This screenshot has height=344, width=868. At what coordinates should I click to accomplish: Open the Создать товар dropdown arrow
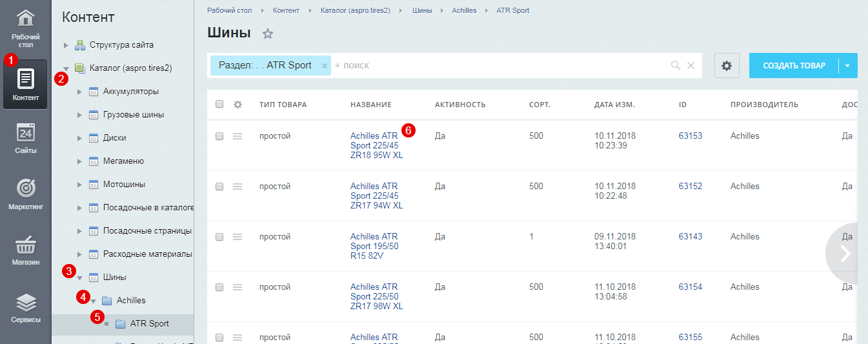tap(848, 66)
